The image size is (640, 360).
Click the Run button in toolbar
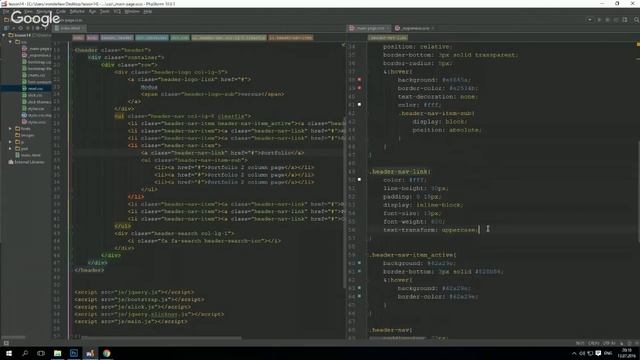click(599, 20)
